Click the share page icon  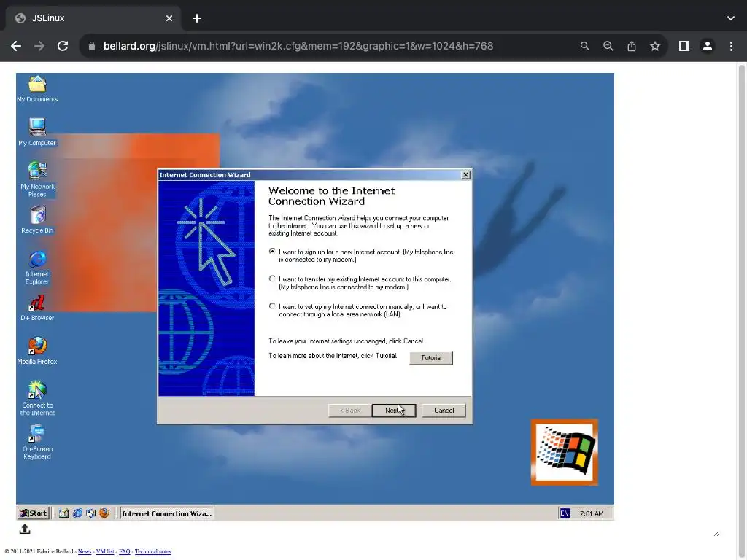click(631, 46)
